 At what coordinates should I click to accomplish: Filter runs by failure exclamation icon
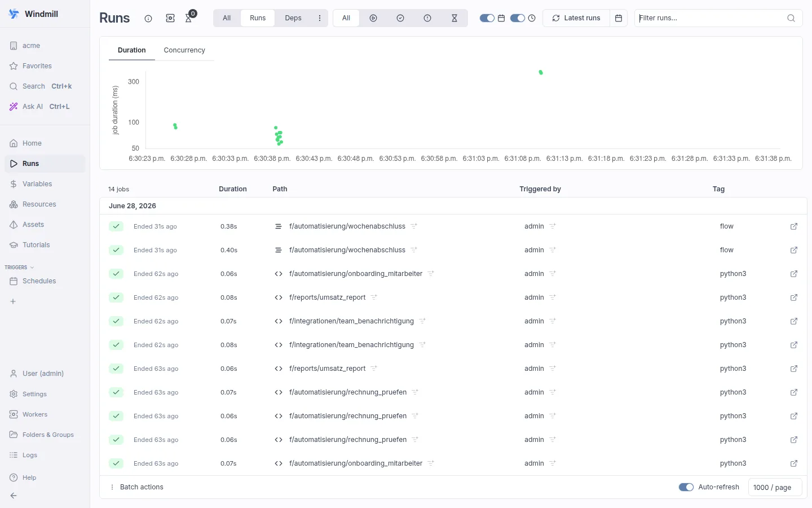[x=427, y=18]
